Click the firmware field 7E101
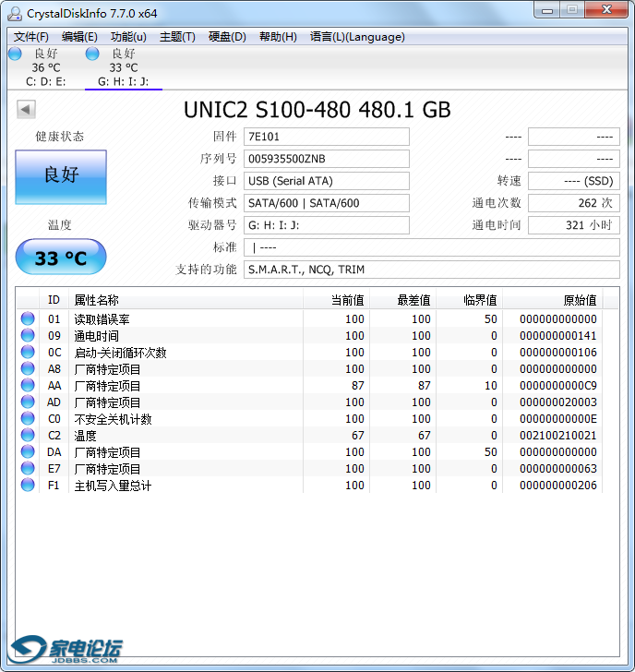 coord(327,137)
